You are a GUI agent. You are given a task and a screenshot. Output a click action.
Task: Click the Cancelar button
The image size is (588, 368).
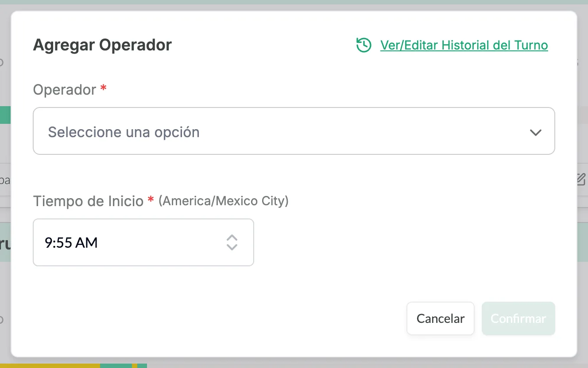441,318
